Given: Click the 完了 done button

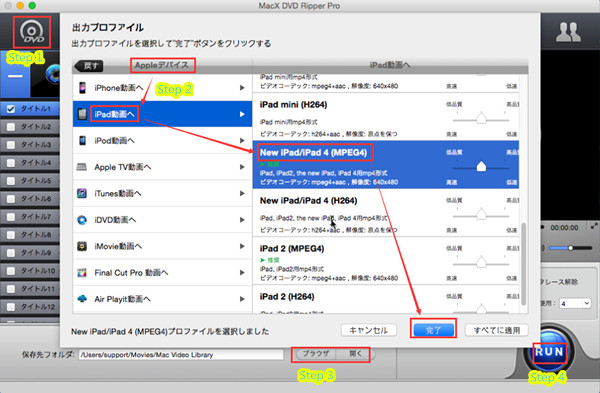Looking at the screenshot, I should coord(433,330).
